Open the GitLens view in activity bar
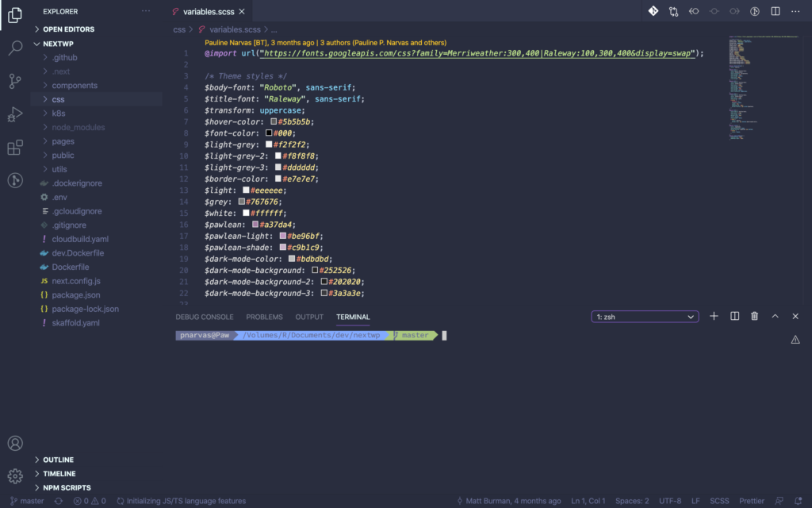This screenshot has height=508, width=812. (x=15, y=180)
